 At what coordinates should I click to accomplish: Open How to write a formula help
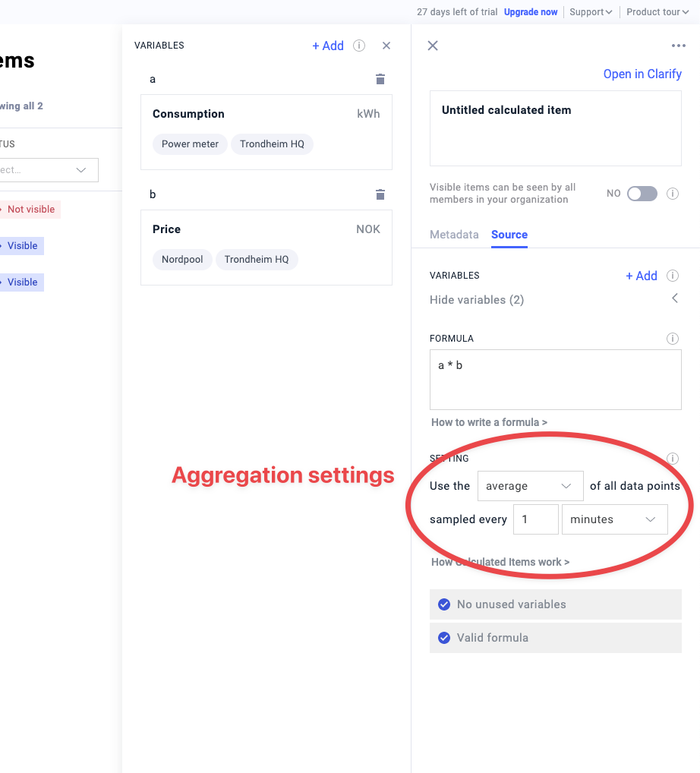489,422
